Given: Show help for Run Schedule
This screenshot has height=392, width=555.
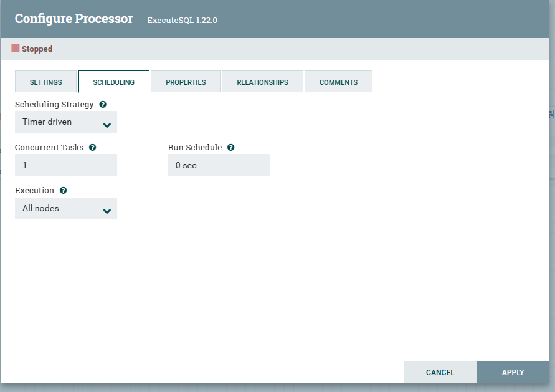Looking at the screenshot, I should point(230,147).
